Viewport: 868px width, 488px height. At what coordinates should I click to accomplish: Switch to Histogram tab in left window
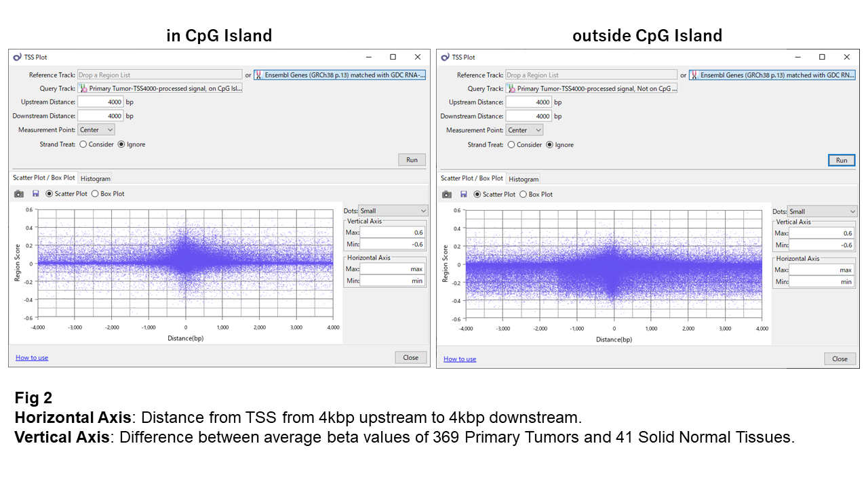click(x=95, y=179)
